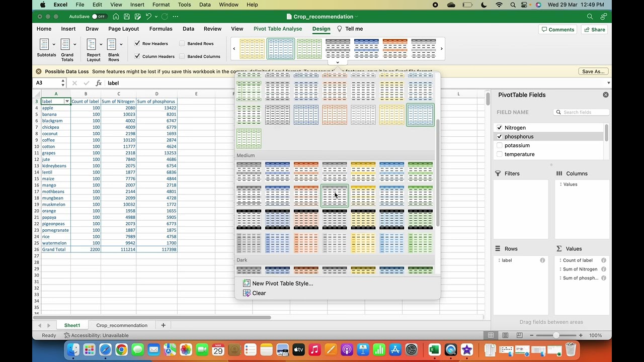Open Finder from the Dock

(73, 349)
